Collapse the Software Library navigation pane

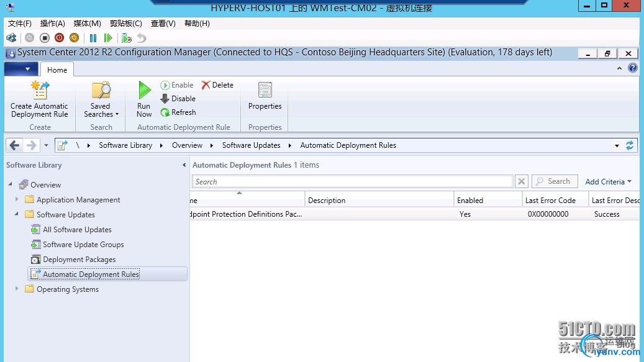184,165
